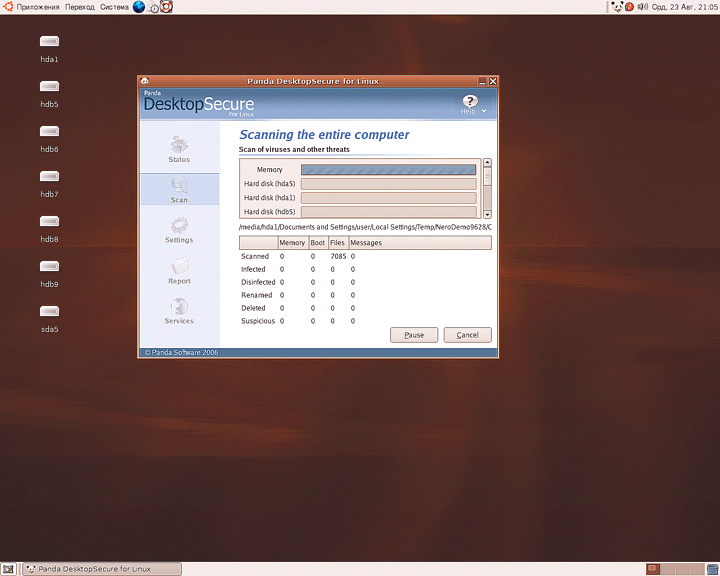Click the panda icon in the window title bar

tap(145, 81)
